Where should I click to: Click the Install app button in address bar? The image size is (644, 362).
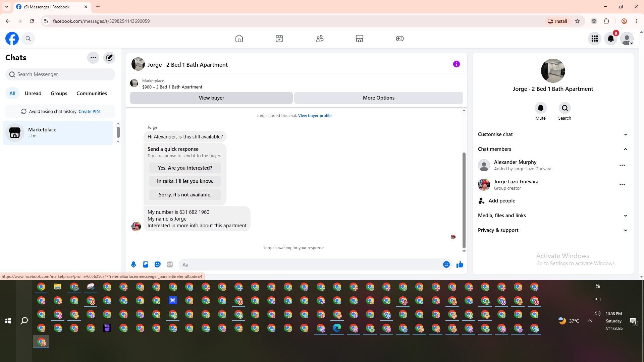click(x=557, y=21)
